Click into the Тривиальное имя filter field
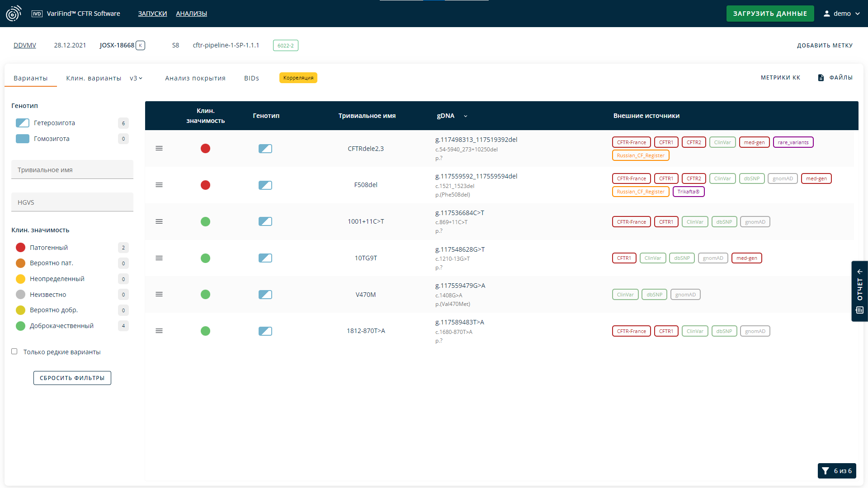 (x=72, y=170)
